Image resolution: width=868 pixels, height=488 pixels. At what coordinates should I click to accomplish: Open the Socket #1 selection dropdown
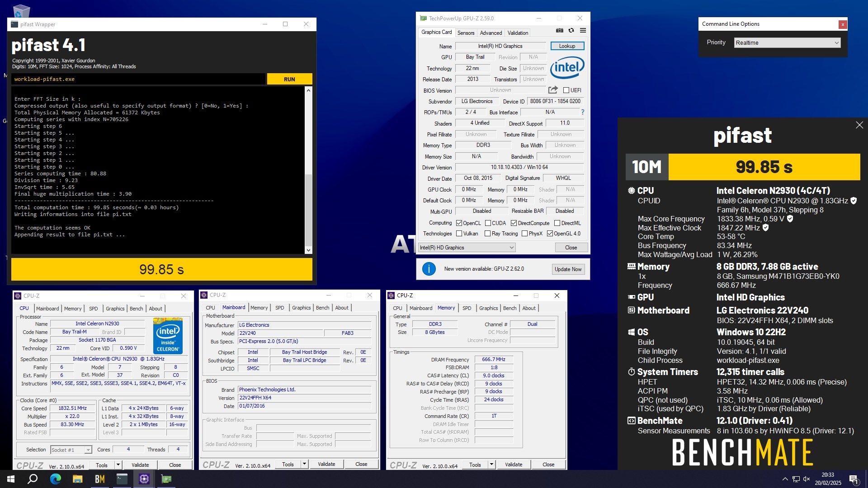coord(71,450)
